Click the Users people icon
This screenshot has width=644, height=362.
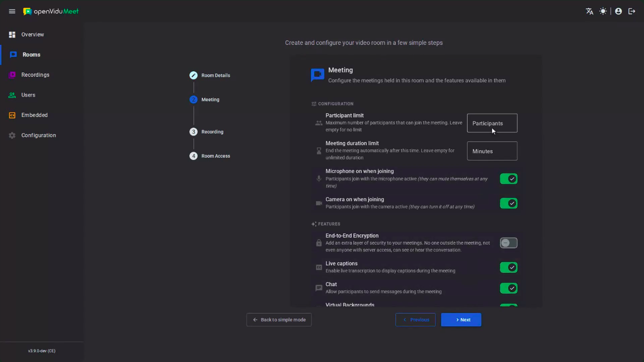tap(12, 95)
